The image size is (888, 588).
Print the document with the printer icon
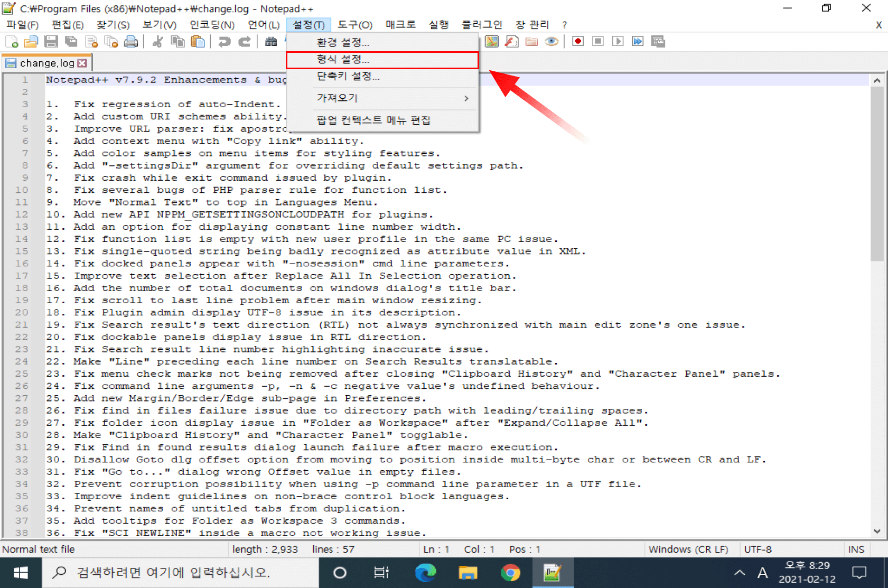click(x=131, y=42)
